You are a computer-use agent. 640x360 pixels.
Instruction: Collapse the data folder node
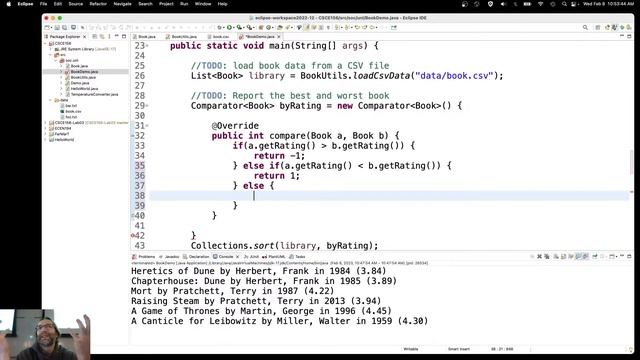[51, 100]
